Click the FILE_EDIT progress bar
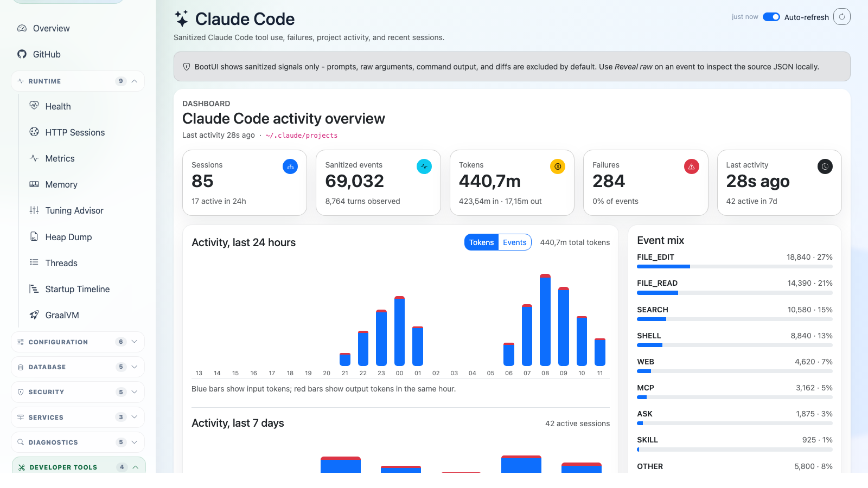868x488 pixels. click(735, 267)
